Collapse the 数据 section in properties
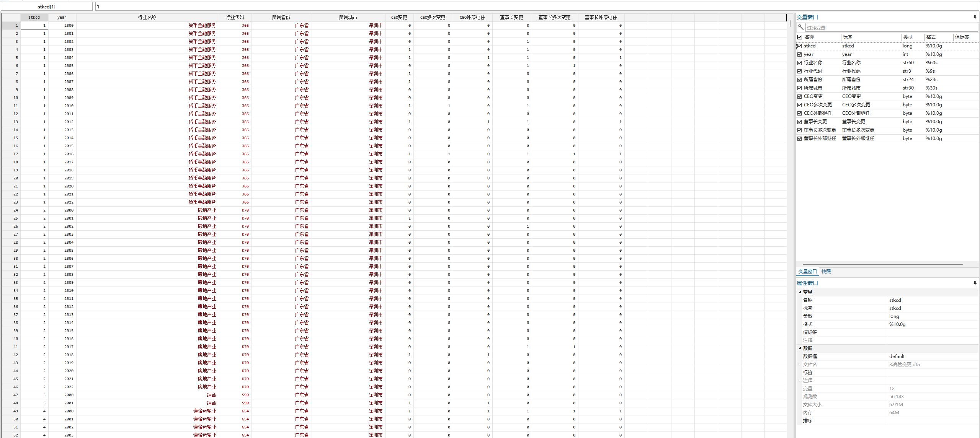 [800, 348]
